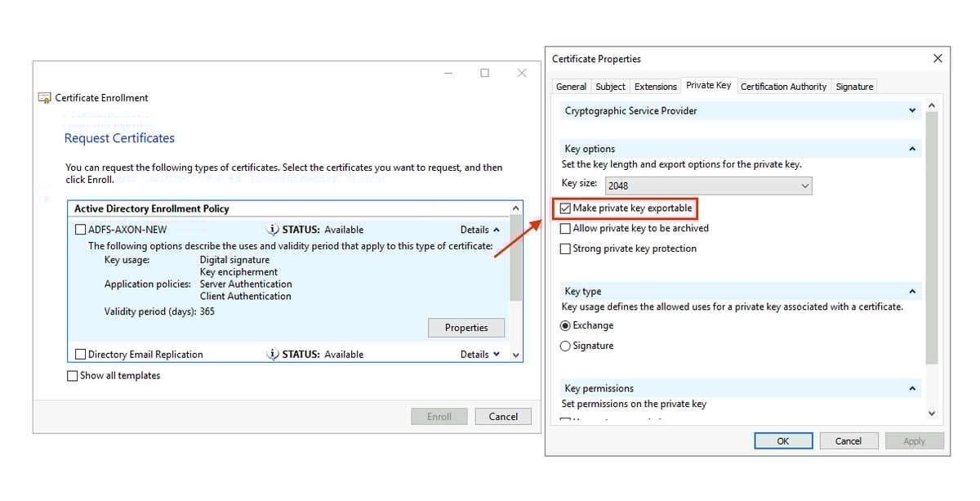Enable Allow private key to be archived
The width and height of the screenshot is (980, 501).
pos(565,229)
